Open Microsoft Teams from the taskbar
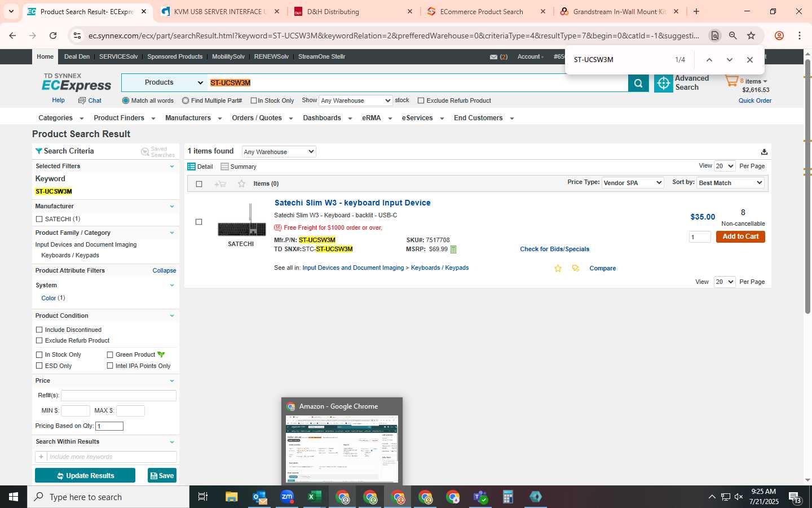 point(480,497)
